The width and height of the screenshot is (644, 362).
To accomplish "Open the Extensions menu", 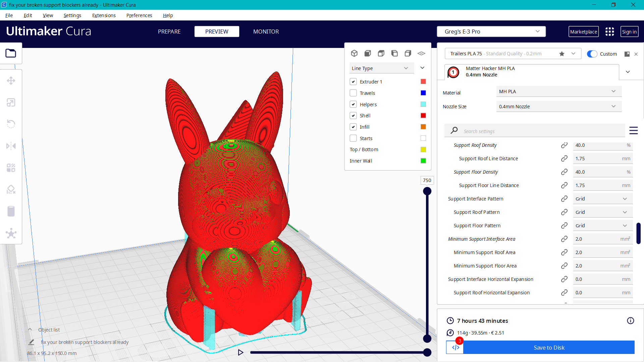I will click(104, 15).
